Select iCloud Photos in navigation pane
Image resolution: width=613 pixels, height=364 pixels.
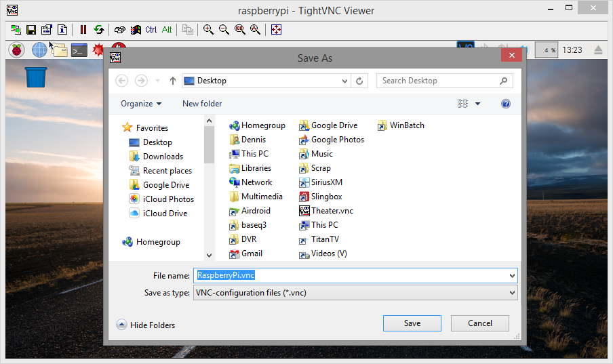pyautogui.click(x=161, y=199)
